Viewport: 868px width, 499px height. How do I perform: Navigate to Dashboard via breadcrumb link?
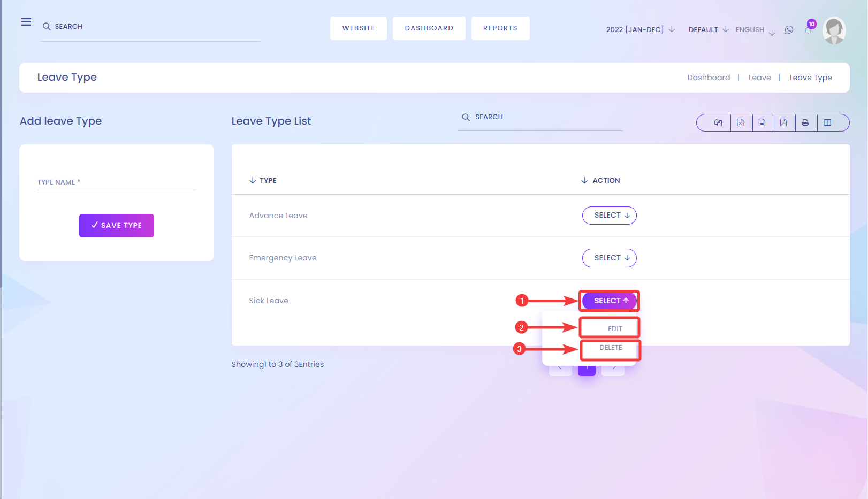708,77
